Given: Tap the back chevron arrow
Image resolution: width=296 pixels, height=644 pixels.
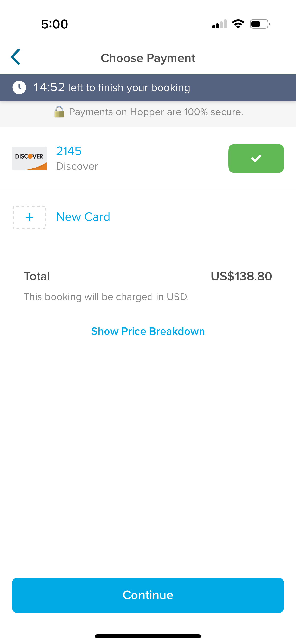Looking at the screenshot, I should (x=15, y=57).
